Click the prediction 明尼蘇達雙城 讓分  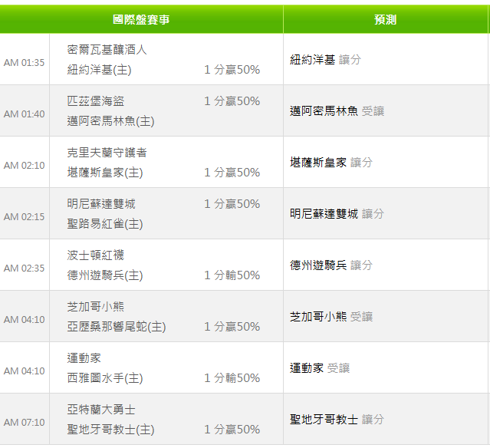coord(337,213)
